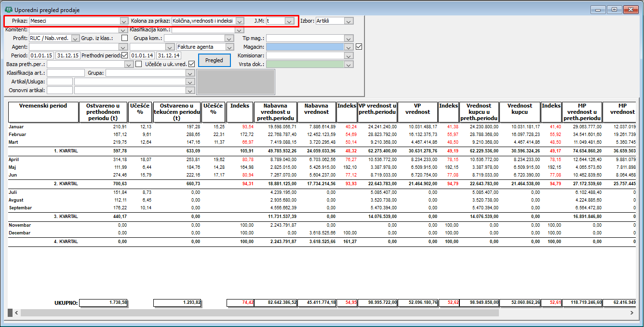
Task: Click the UKUPNO total value 1.738,58
Action: click(x=103, y=302)
